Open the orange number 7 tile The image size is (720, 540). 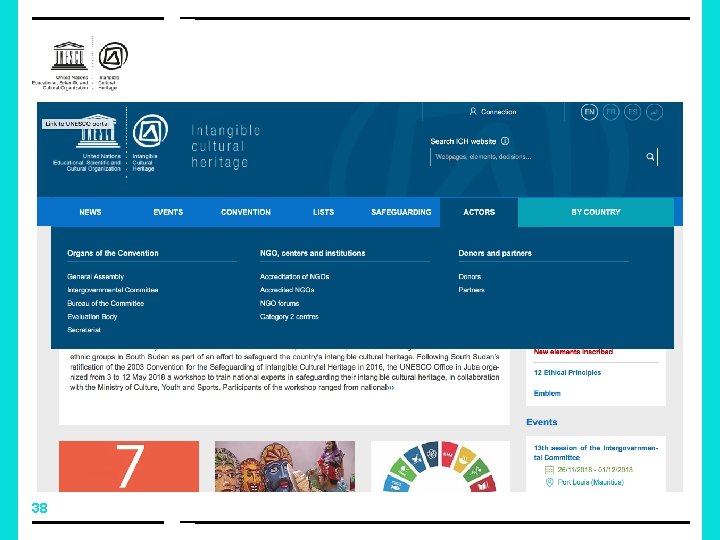(x=129, y=466)
